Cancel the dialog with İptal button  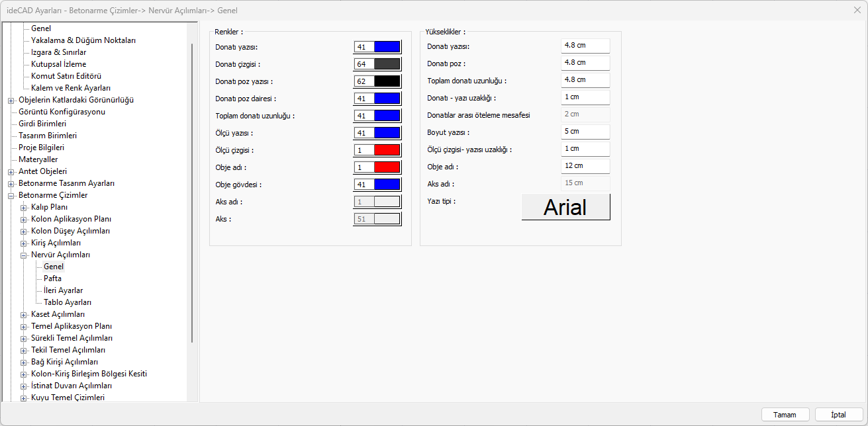pos(839,415)
